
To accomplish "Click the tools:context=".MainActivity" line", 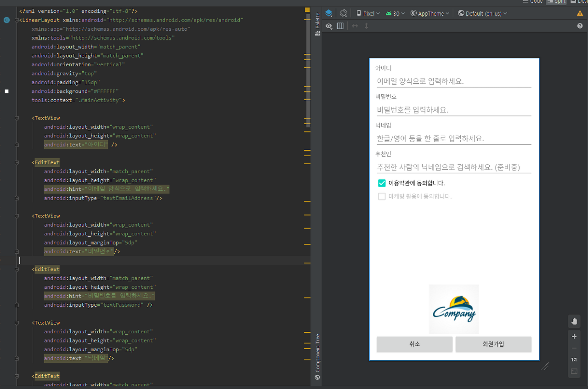I will point(79,100).
